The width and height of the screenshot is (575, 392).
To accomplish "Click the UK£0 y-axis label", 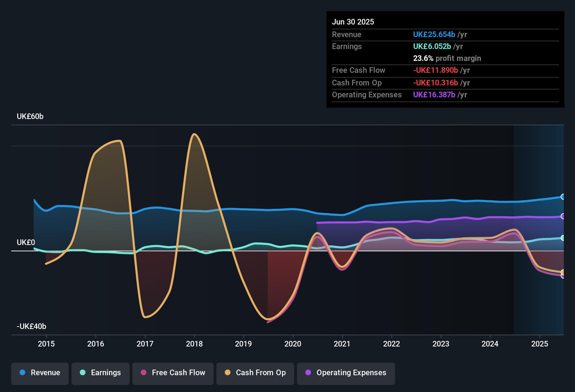I will click(x=26, y=243).
